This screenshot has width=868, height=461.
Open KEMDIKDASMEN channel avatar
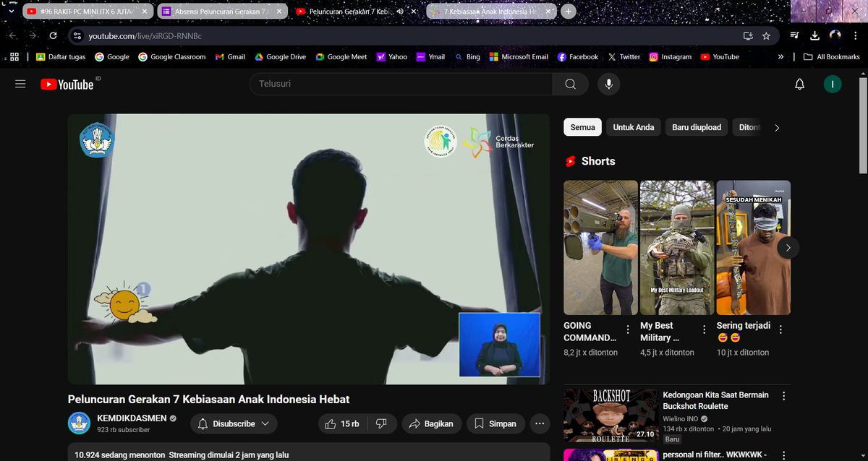pyautogui.click(x=79, y=423)
